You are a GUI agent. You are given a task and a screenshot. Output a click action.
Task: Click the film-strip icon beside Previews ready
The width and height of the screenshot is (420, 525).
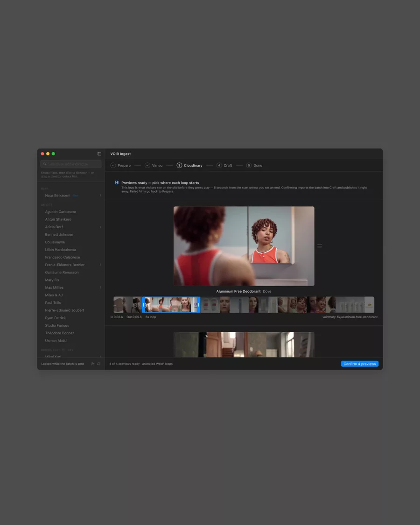[117, 183]
